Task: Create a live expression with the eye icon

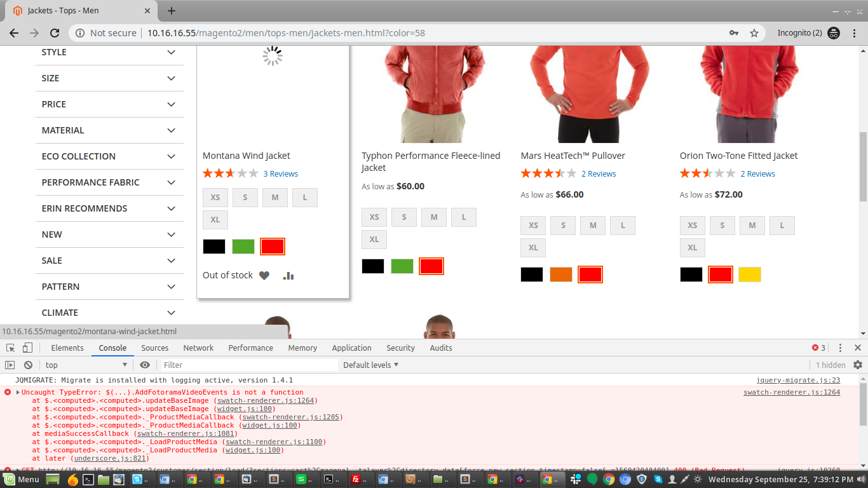Action: tap(145, 365)
